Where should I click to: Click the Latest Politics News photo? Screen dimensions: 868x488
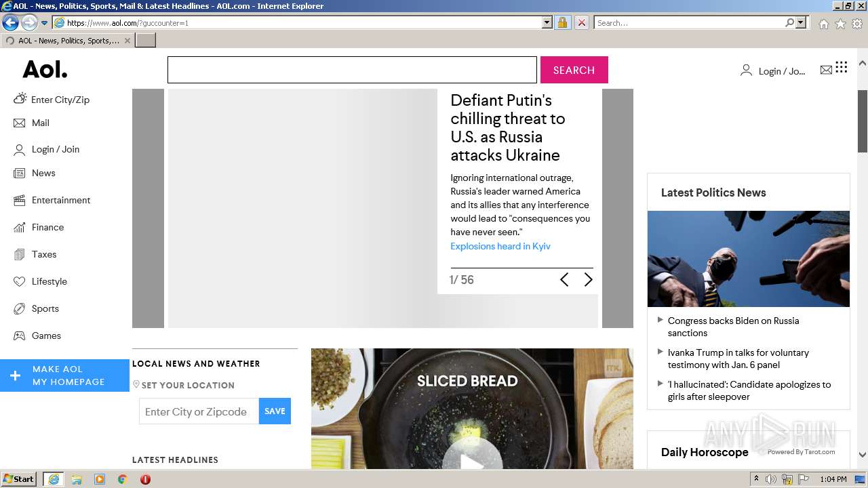(748, 259)
